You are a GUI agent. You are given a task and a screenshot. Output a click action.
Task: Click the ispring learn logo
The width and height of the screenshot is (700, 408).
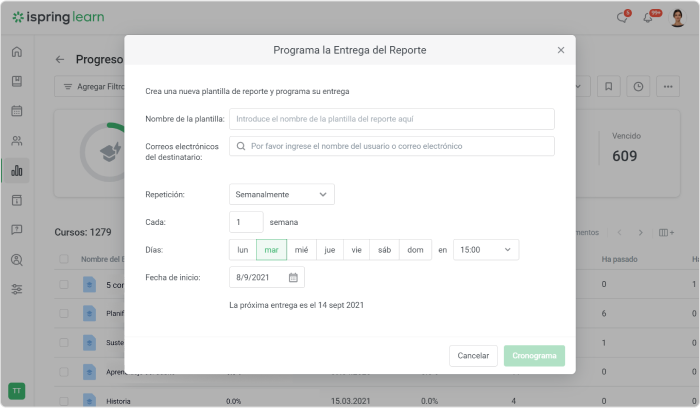pyautogui.click(x=58, y=17)
